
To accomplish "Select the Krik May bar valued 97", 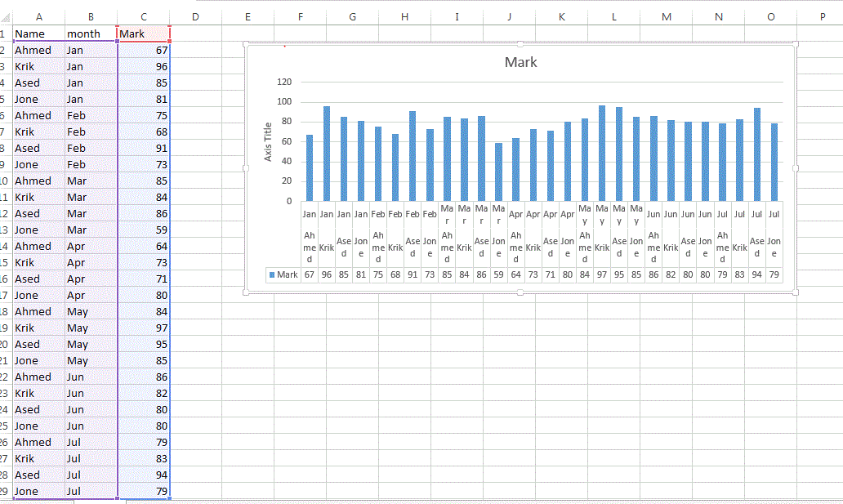I will [601, 154].
